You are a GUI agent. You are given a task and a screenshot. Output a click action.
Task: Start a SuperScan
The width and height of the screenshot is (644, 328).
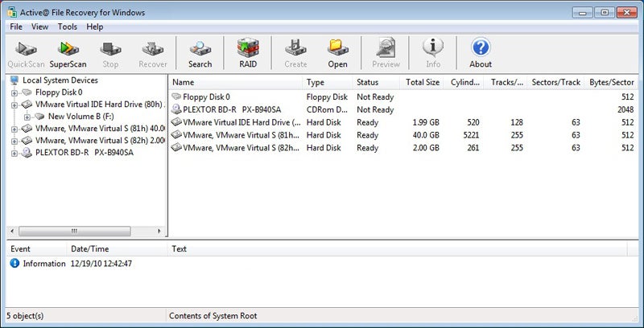(68, 54)
